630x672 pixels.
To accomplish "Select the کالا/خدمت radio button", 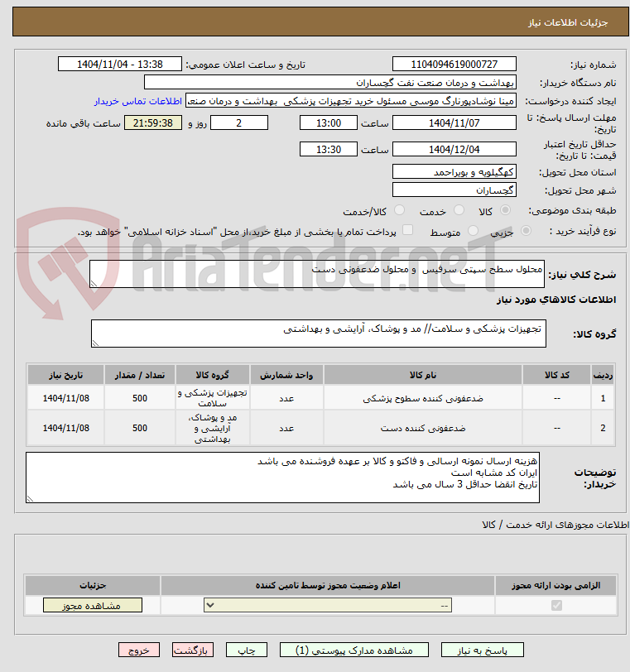I will point(399,210).
